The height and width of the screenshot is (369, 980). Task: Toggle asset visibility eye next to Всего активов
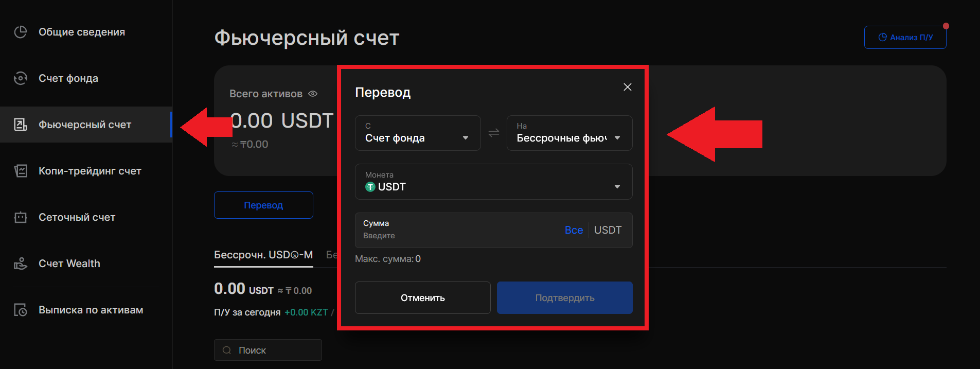click(313, 94)
